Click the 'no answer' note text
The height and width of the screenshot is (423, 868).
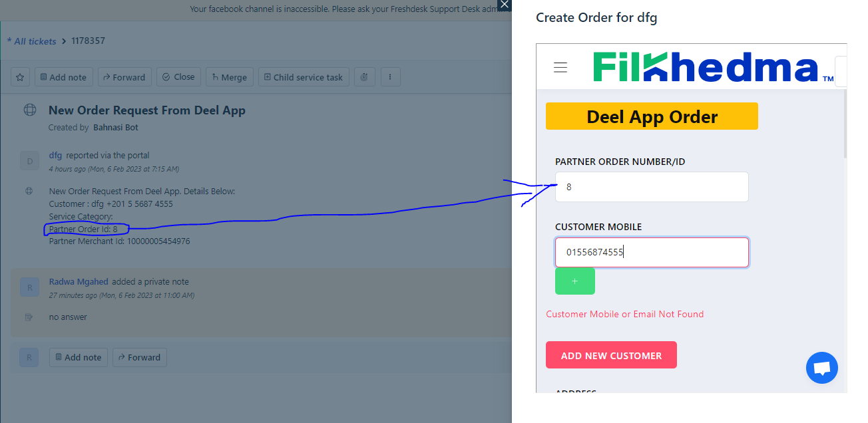pos(68,317)
